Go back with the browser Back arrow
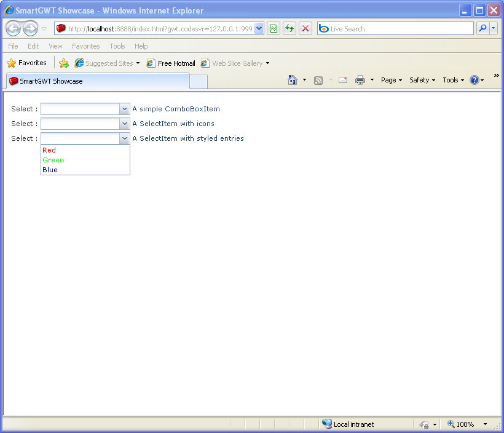504x433 pixels. click(x=13, y=29)
